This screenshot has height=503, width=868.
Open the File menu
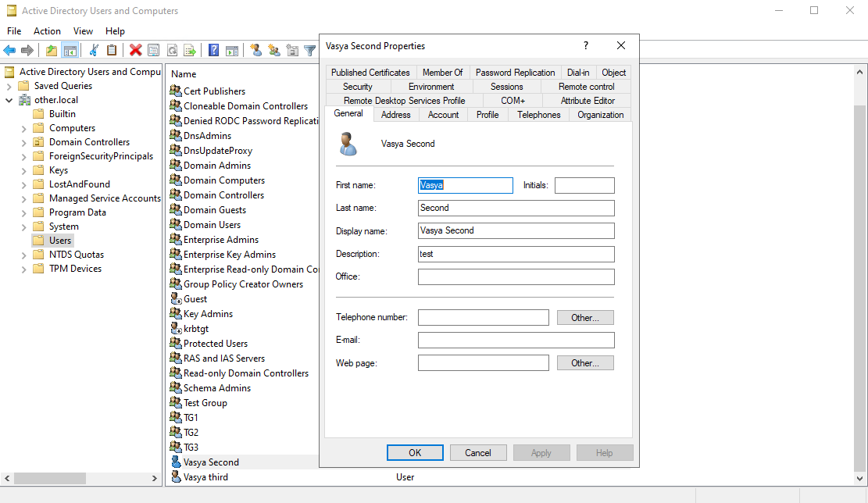[14, 31]
